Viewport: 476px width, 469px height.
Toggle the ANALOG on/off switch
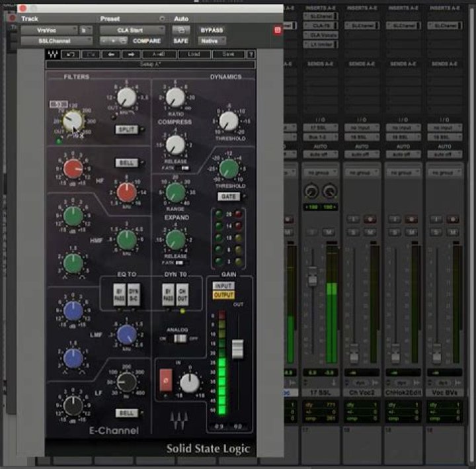(177, 338)
